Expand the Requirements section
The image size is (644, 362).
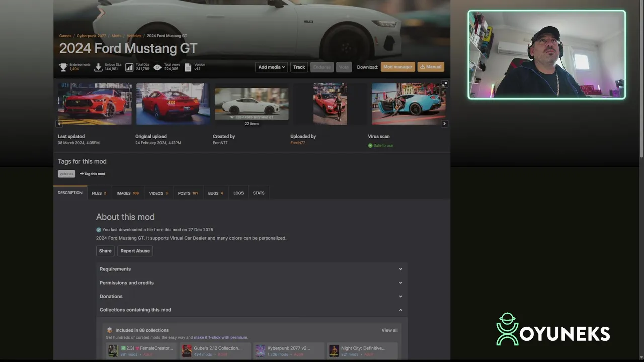pos(252,269)
